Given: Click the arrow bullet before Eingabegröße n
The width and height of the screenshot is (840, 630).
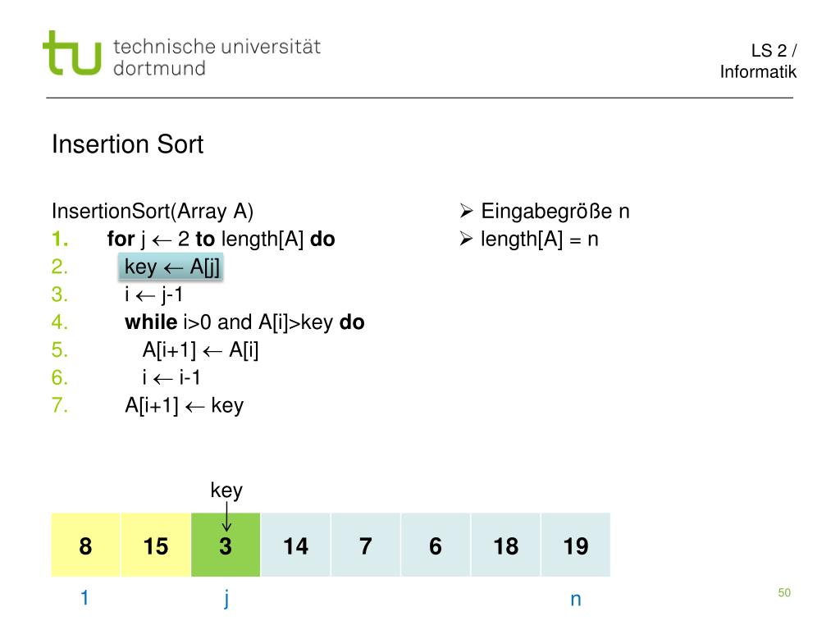Looking at the screenshot, I should click(466, 211).
